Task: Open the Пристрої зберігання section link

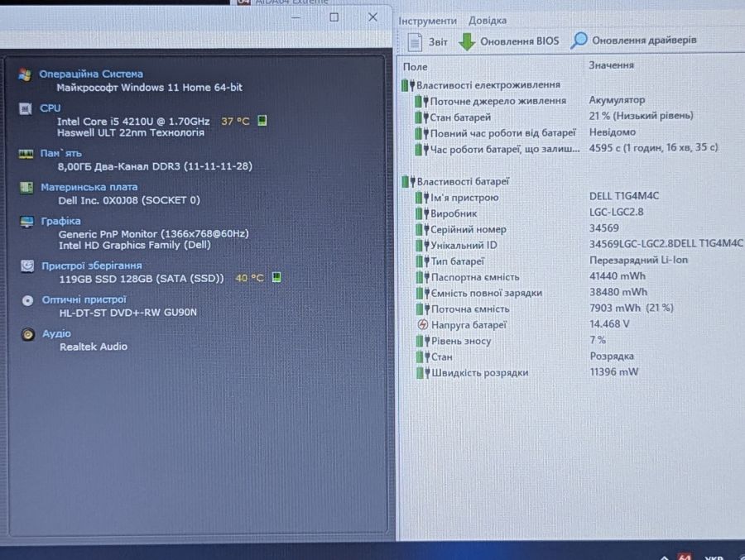Action: click(x=91, y=266)
